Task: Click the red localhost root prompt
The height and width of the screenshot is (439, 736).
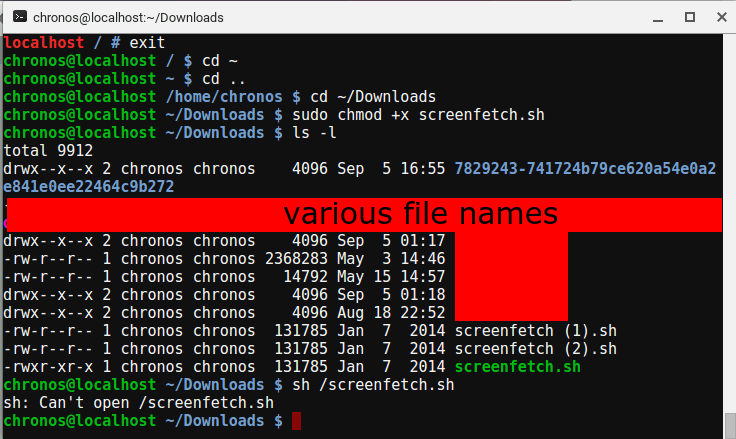Action: click(40, 43)
